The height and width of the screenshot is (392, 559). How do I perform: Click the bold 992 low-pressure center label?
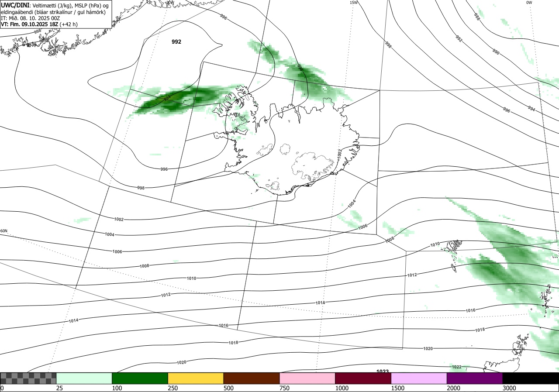tap(176, 42)
